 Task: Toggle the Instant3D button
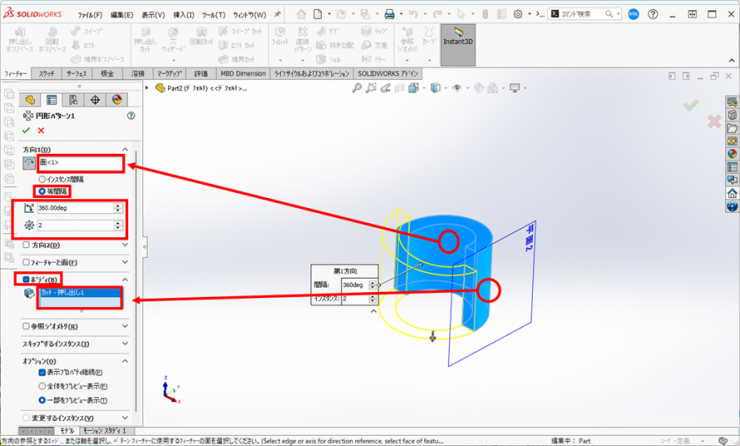pyautogui.click(x=458, y=44)
